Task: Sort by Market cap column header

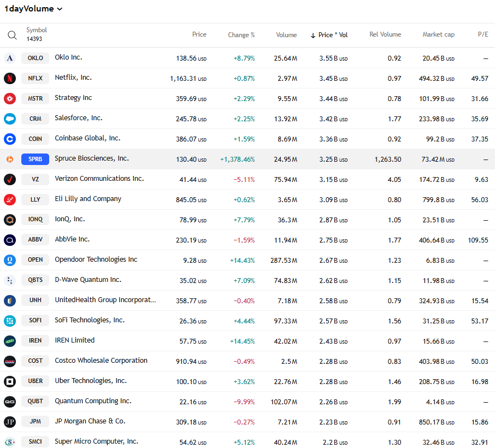Action: pyautogui.click(x=439, y=35)
